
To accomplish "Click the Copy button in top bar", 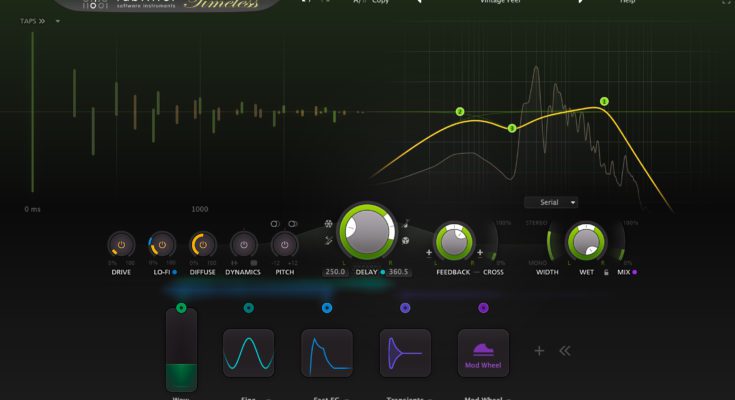I will pos(380,2).
